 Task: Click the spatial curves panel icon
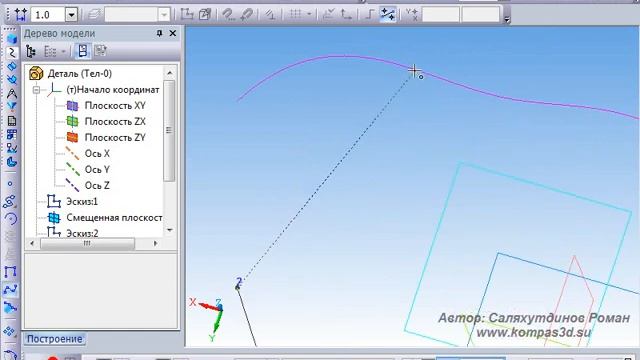click(11, 53)
